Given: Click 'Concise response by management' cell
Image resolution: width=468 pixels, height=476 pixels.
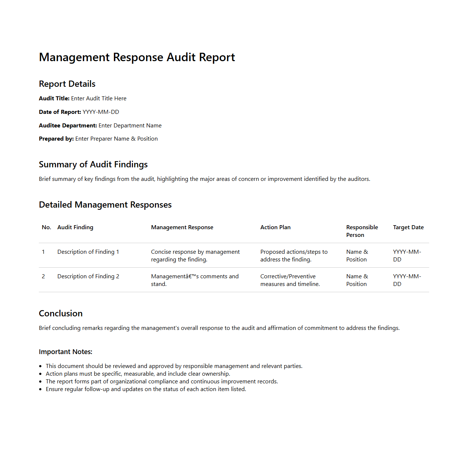Looking at the screenshot, I should pyautogui.click(x=195, y=256).
